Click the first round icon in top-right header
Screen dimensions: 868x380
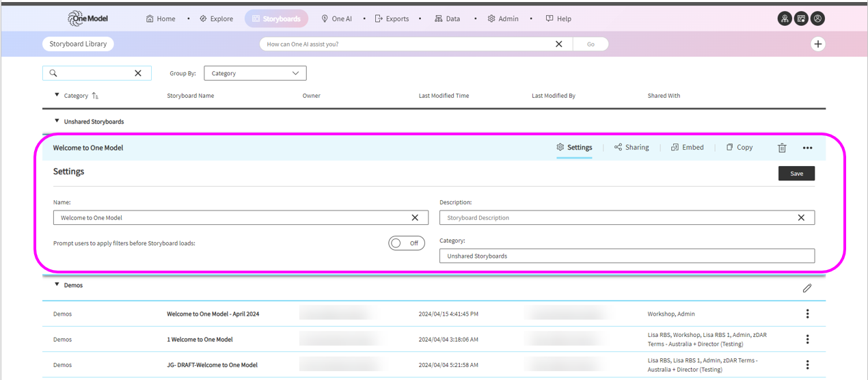pos(785,18)
